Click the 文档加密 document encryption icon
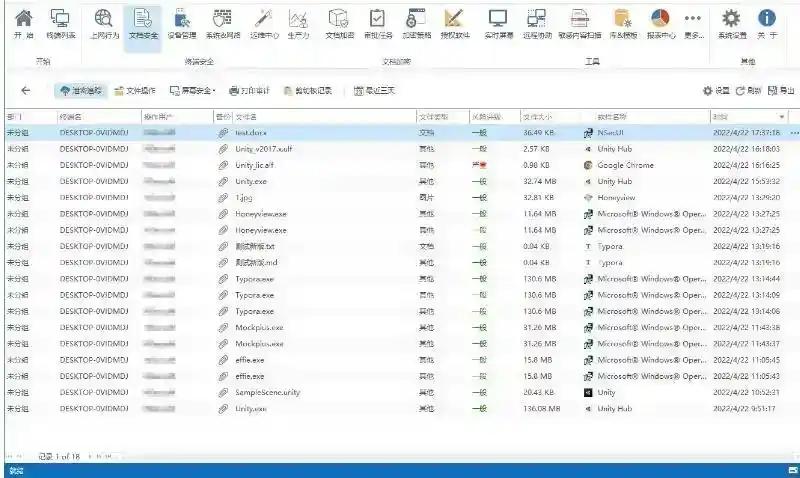 [339, 24]
